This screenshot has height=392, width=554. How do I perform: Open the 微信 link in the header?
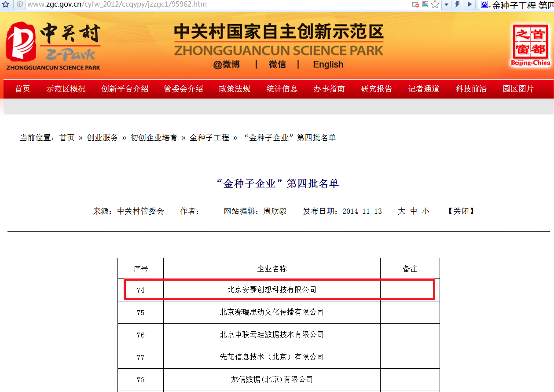[277, 65]
